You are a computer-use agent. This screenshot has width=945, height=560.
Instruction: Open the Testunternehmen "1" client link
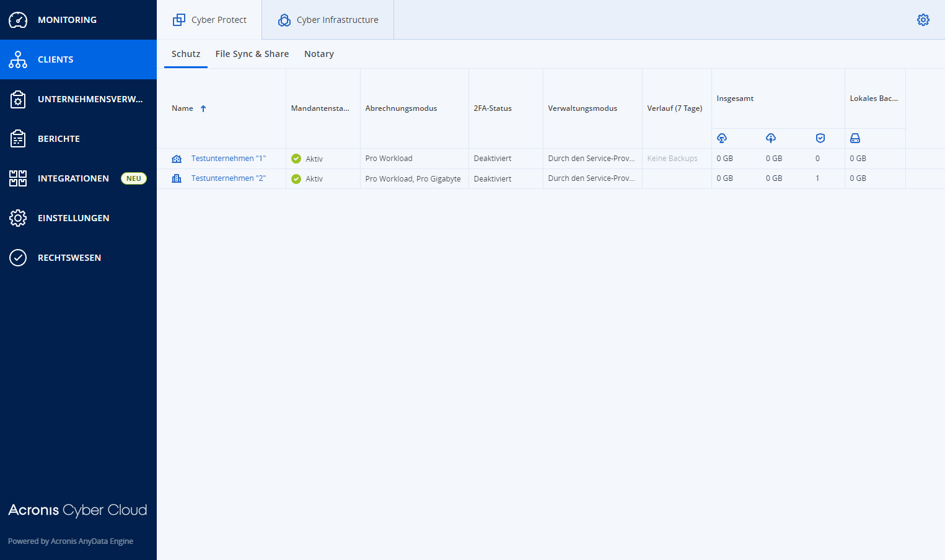pos(228,159)
